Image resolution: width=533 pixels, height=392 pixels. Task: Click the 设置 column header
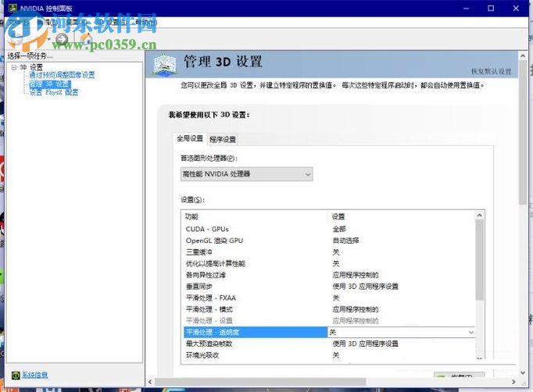click(338, 216)
